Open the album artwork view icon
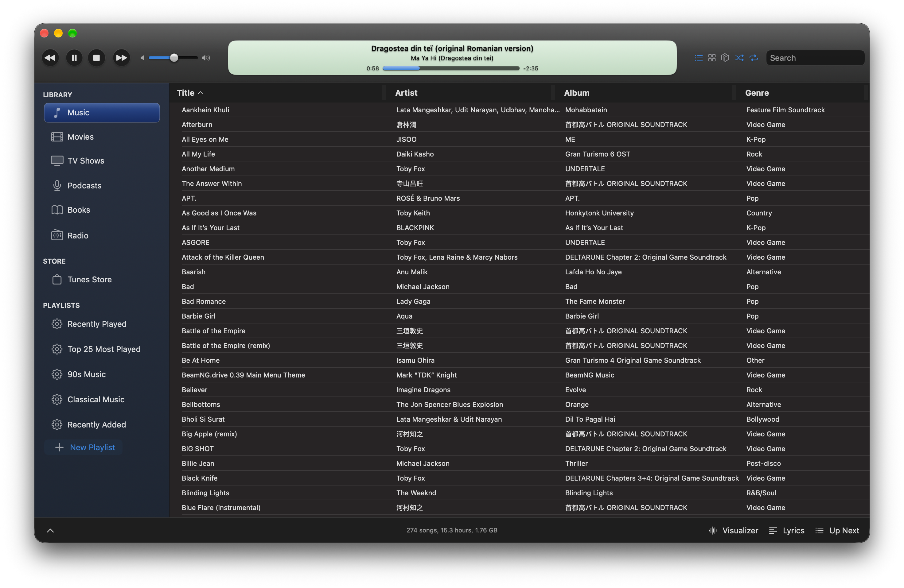This screenshot has height=588, width=904. coord(725,58)
